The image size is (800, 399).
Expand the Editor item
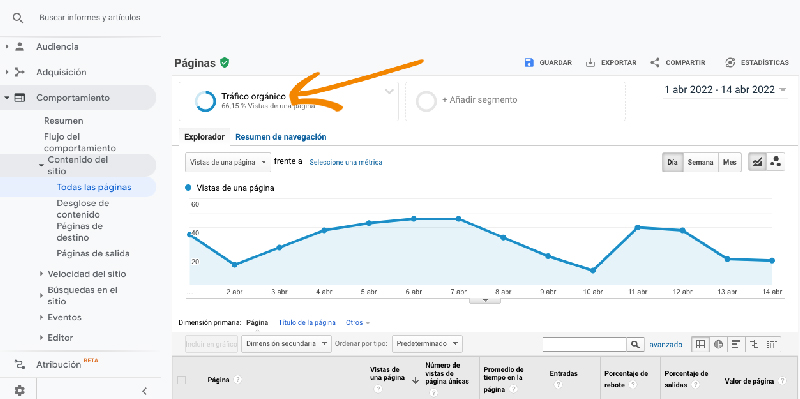[41, 338]
